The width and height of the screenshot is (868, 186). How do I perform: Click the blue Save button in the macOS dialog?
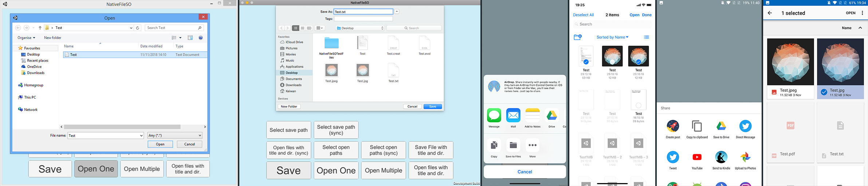(x=433, y=107)
